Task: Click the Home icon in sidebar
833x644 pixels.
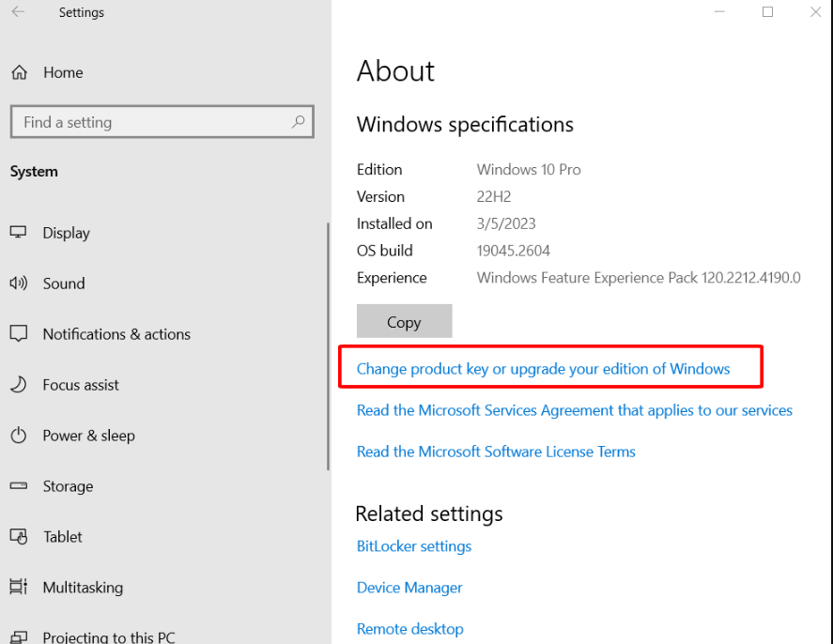Action: pyautogui.click(x=19, y=72)
